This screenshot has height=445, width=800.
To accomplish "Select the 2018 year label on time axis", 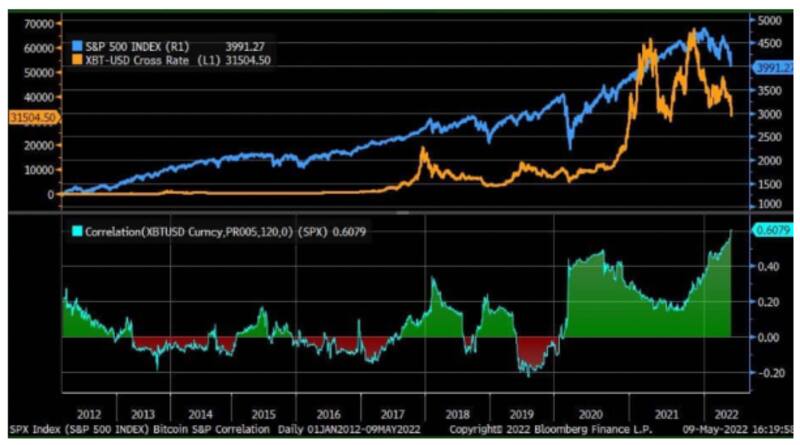I will (x=455, y=412).
